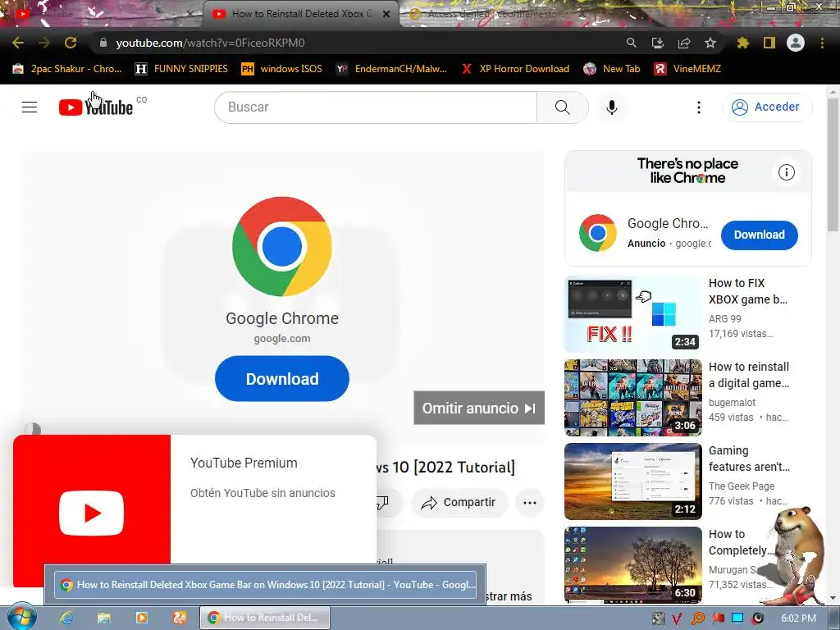The height and width of the screenshot is (630, 840).
Task: Open the search-in-page magnifier in address bar
Action: coord(632,43)
